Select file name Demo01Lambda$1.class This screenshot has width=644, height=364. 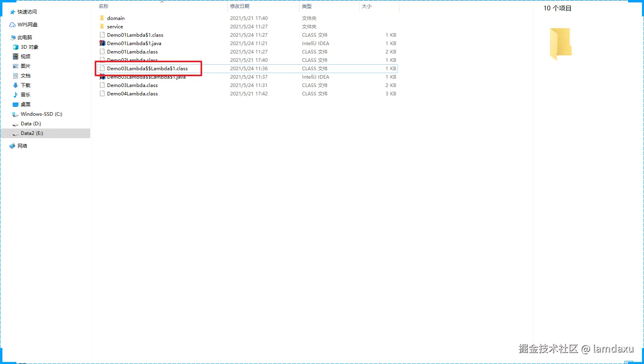click(135, 35)
